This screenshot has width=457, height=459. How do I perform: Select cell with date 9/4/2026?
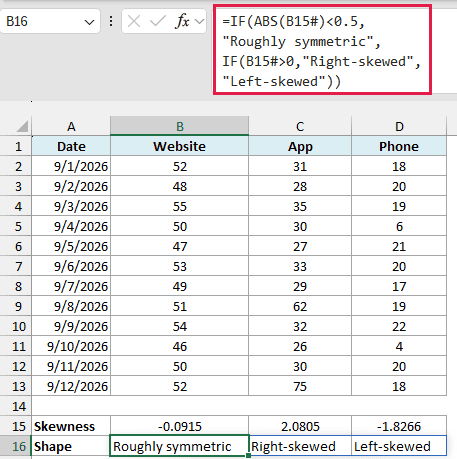coord(71,226)
